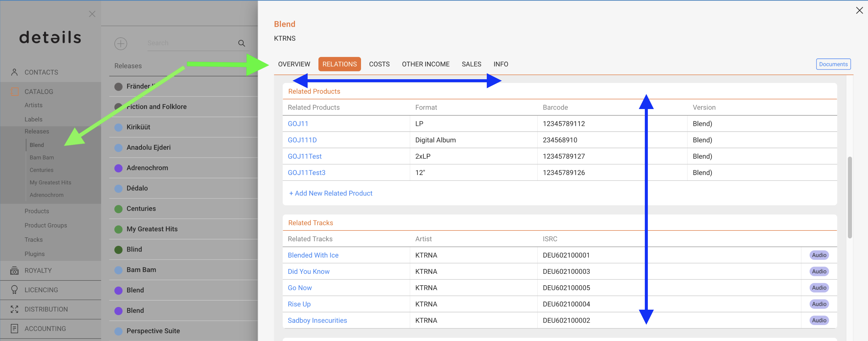Viewport: 868px width, 341px height.
Task: Click Add New Related Product
Action: click(331, 193)
